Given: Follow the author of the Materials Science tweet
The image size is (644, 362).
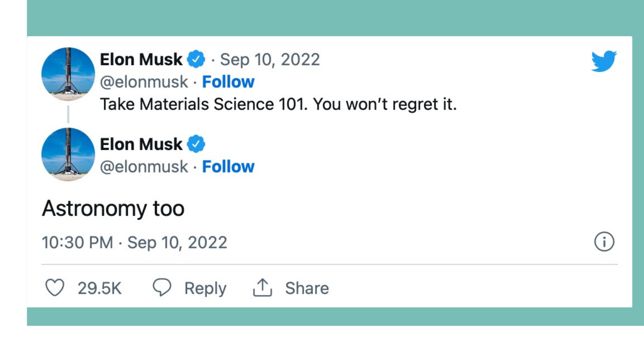Looking at the screenshot, I should (x=228, y=82).
